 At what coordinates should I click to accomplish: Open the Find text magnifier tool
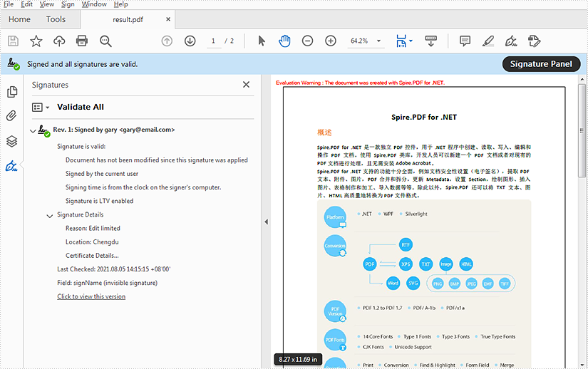[105, 41]
